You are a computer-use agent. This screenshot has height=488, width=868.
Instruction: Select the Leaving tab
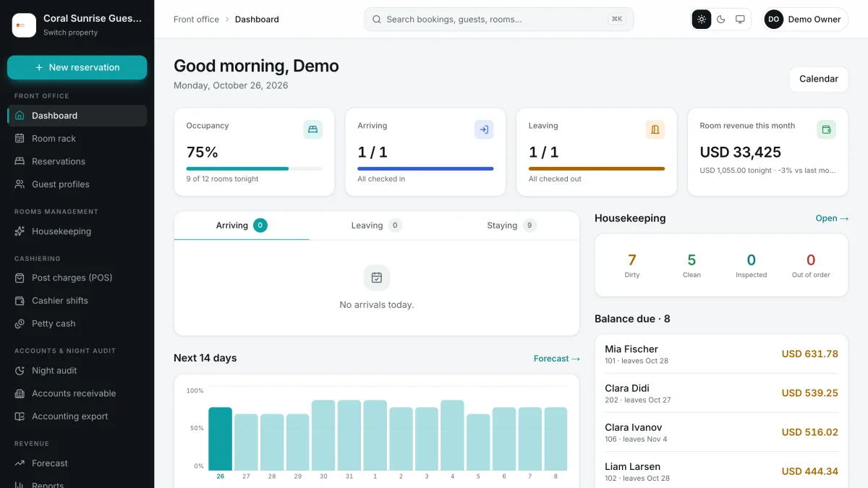pos(376,226)
